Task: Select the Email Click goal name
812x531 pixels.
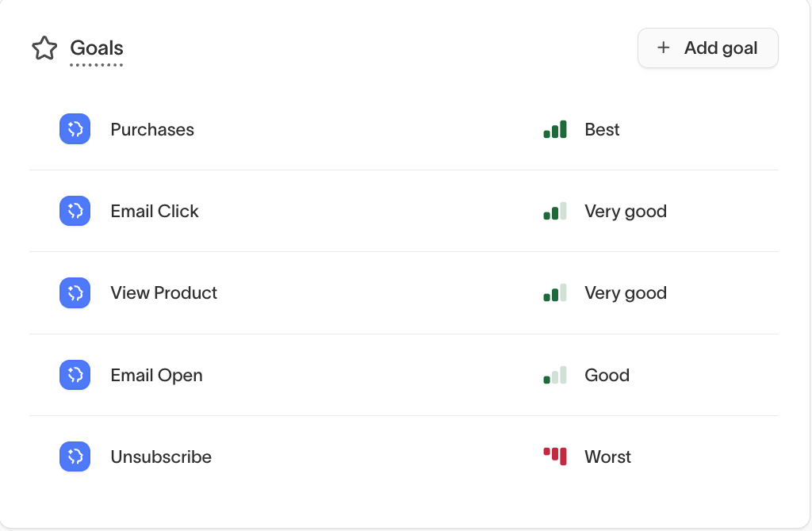Action: pyautogui.click(x=155, y=212)
